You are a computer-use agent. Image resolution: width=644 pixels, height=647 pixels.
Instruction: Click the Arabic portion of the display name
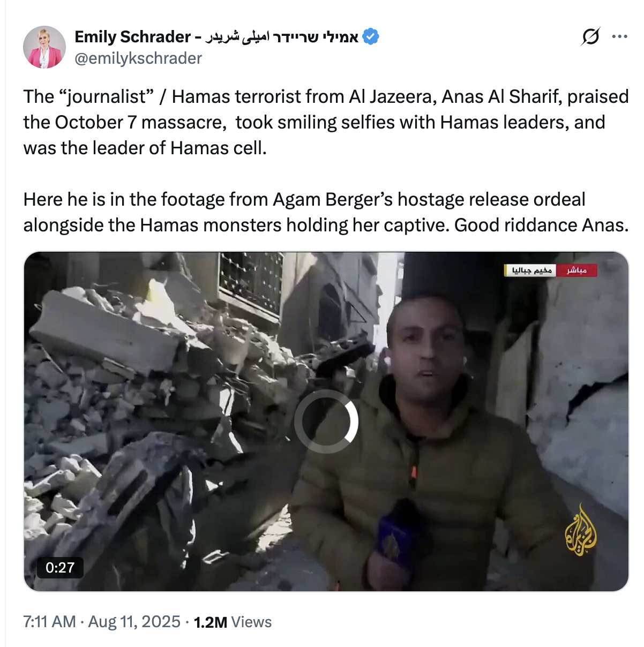[x=237, y=36]
